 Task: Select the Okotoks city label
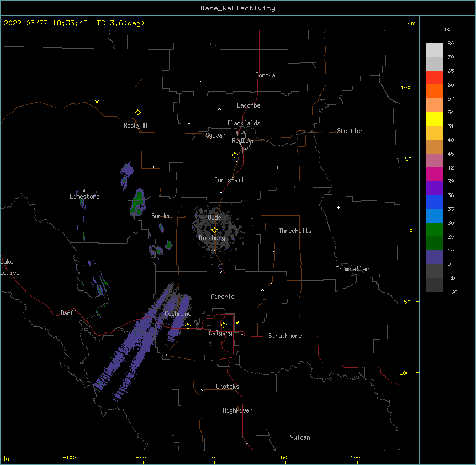click(228, 387)
